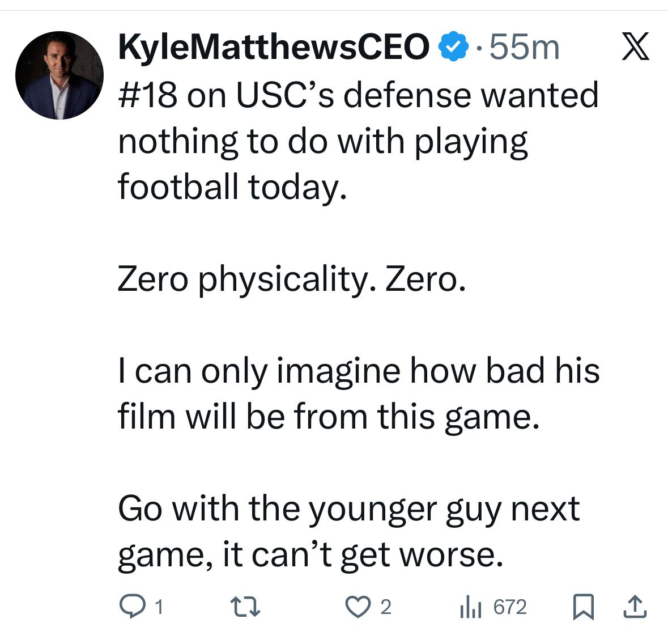The height and width of the screenshot is (644, 668).
Task: Click the "it can't get worse" line
Action: pyautogui.click(x=363, y=554)
